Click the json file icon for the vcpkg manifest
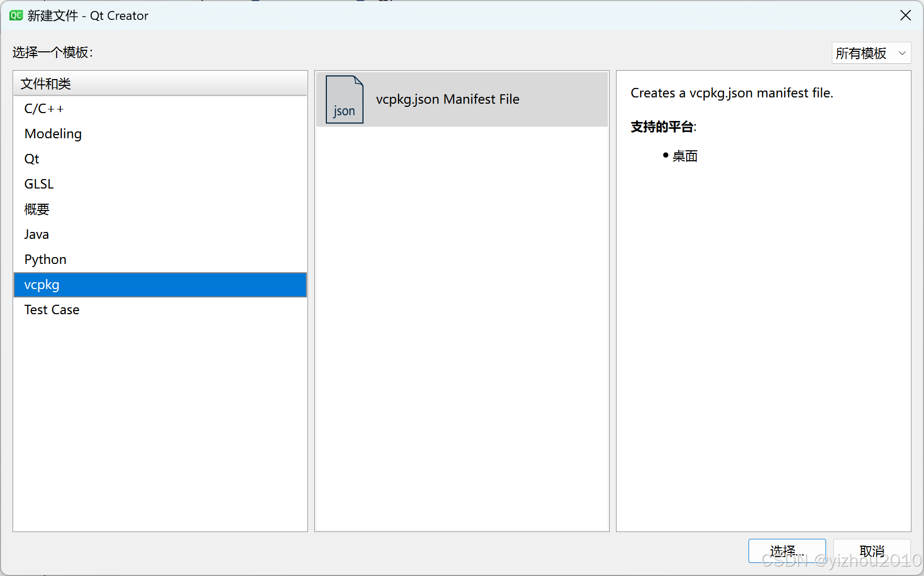This screenshot has height=576, width=924. [x=344, y=99]
